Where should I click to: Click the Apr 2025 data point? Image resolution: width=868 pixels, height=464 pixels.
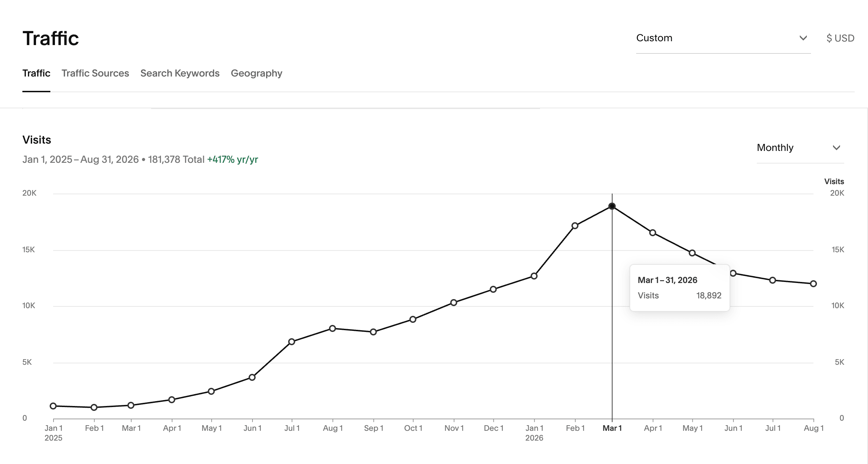[171, 400]
